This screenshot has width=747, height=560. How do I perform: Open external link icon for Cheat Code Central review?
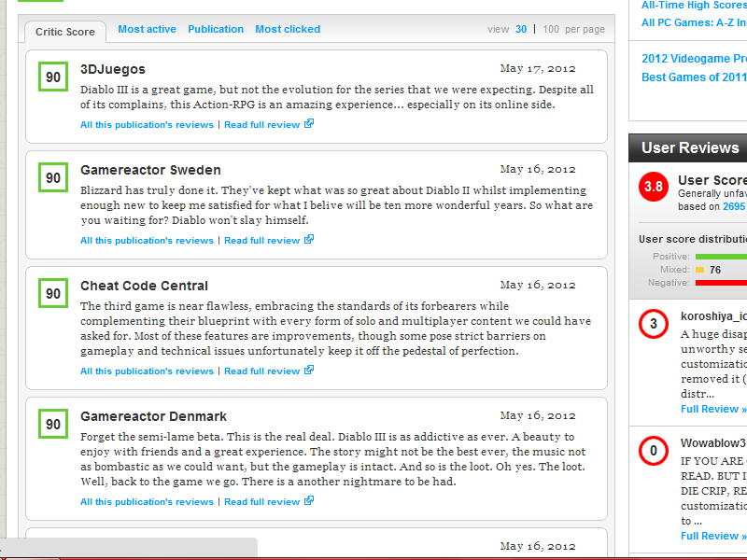[309, 370]
